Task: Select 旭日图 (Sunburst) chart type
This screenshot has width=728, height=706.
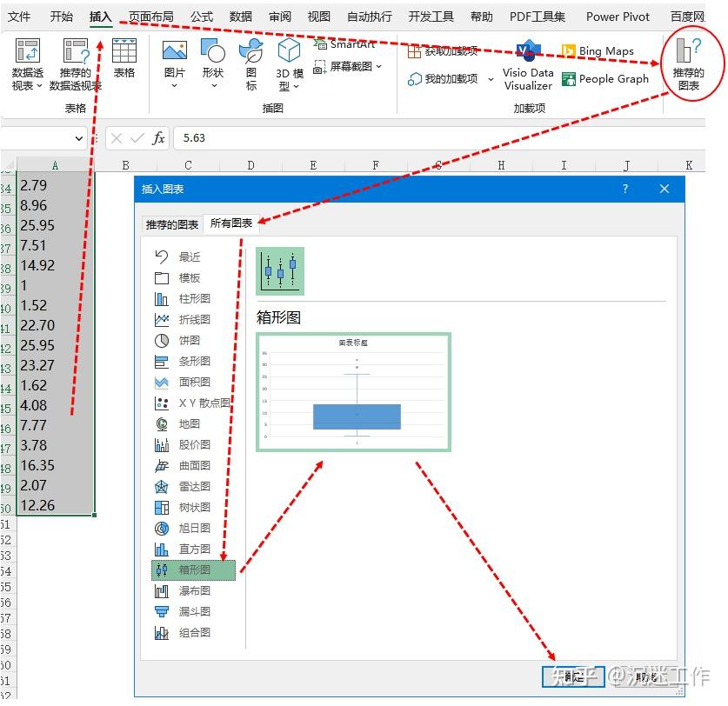Action: click(x=194, y=529)
